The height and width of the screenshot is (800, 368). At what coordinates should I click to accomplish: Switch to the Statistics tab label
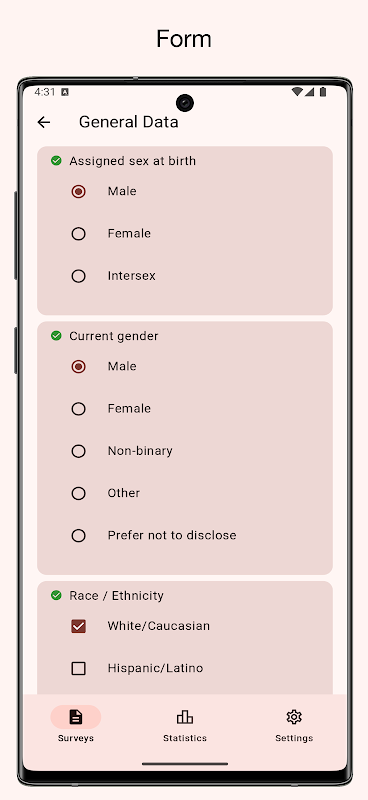pyautogui.click(x=185, y=738)
